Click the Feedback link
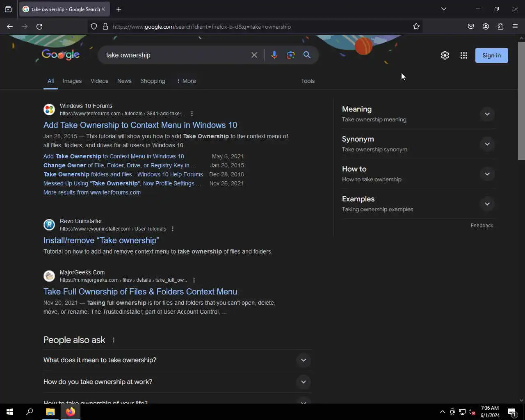The image size is (525, 420). pos(482,226)
